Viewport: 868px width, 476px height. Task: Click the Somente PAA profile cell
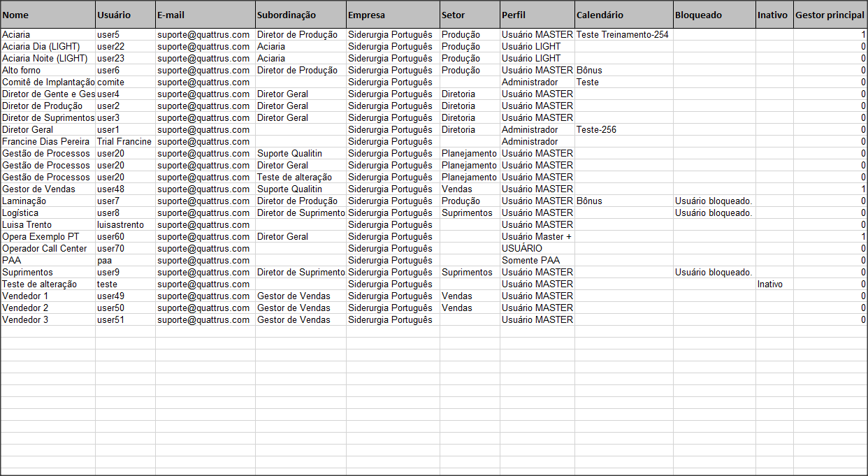(x=530, y=261)
